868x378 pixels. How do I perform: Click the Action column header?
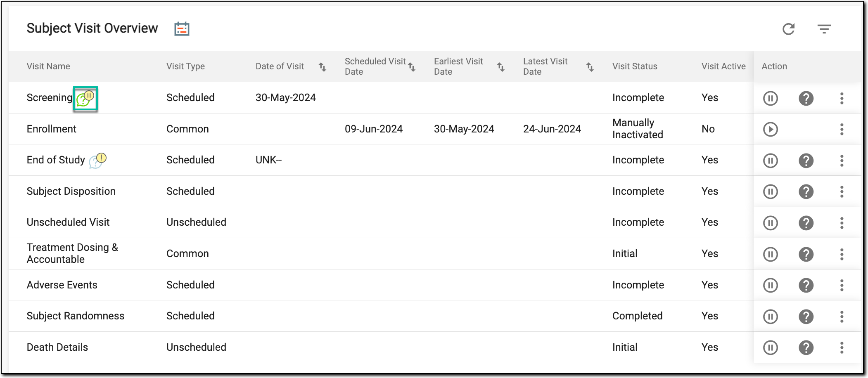coord(774,66)
